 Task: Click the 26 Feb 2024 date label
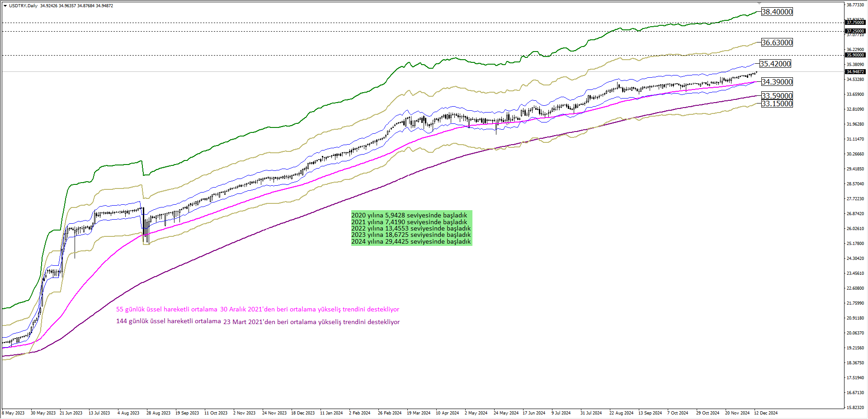click(390, 413)
